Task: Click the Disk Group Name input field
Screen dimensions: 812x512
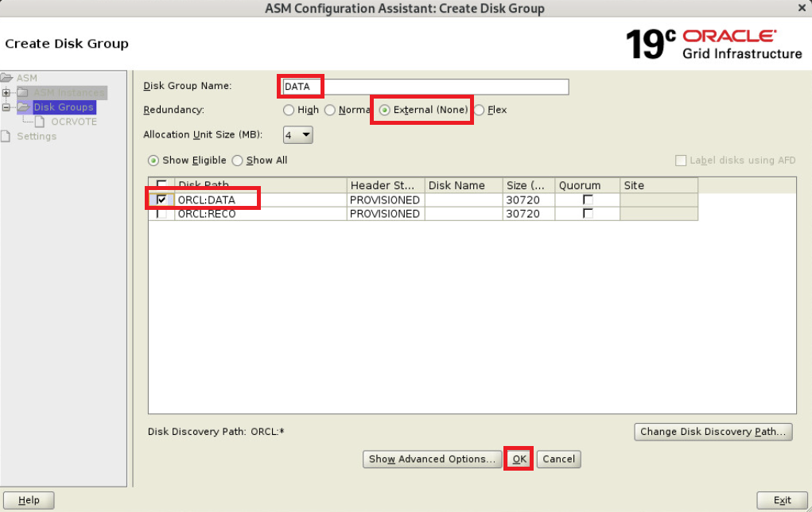Action: pyautogui.click(x=425, y=87)
